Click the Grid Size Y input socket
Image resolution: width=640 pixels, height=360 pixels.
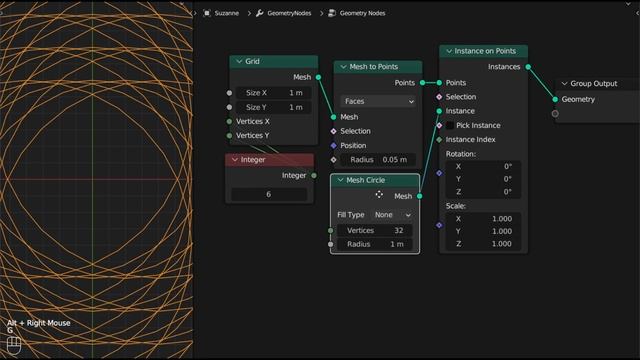pos(229,107)
